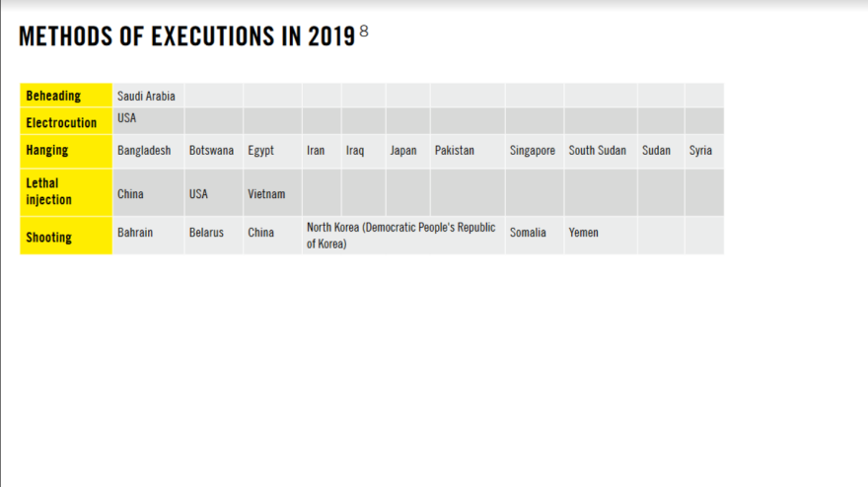Select the South Sudan cell
Viewport: 868px width, 487px height.
tap(598, 151)
